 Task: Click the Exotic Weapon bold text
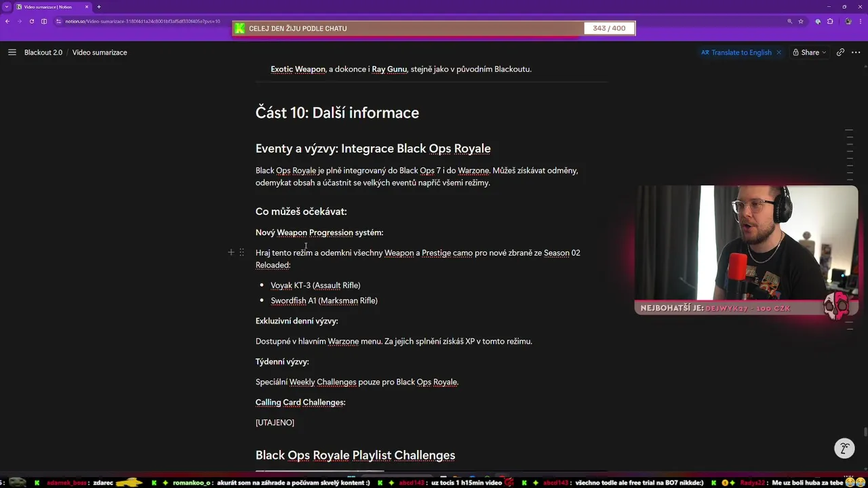click(298, 68)
